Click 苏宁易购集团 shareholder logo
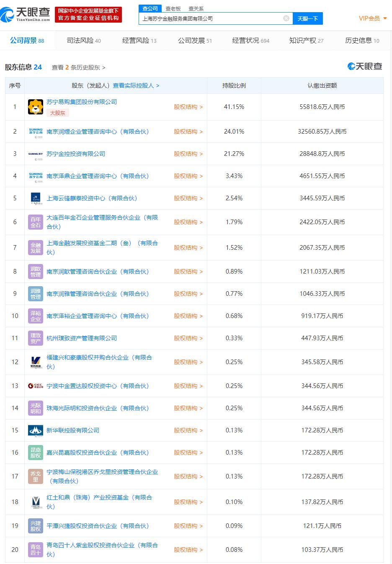392x564 pixels. pyautogui.click(x=36, y=107)
